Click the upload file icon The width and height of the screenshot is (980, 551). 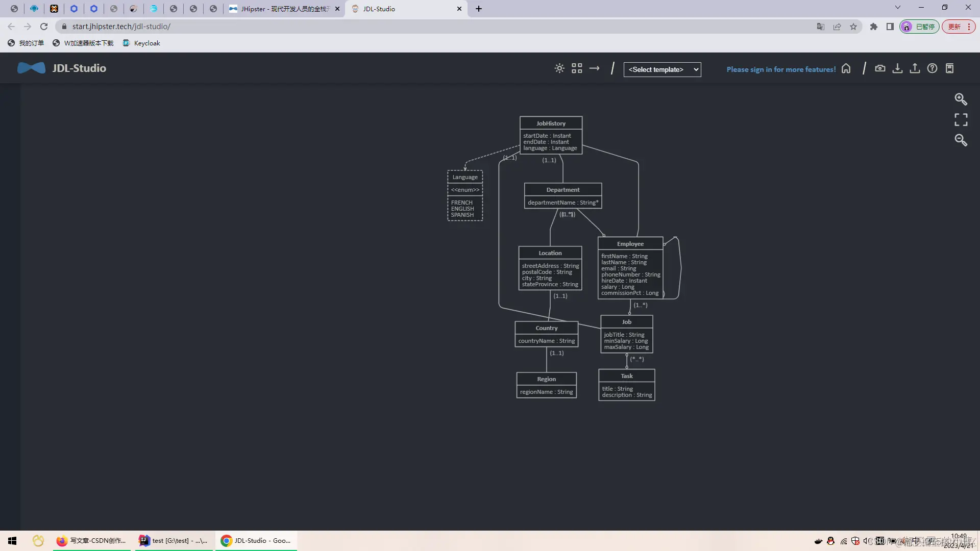[x=915, y=68]
